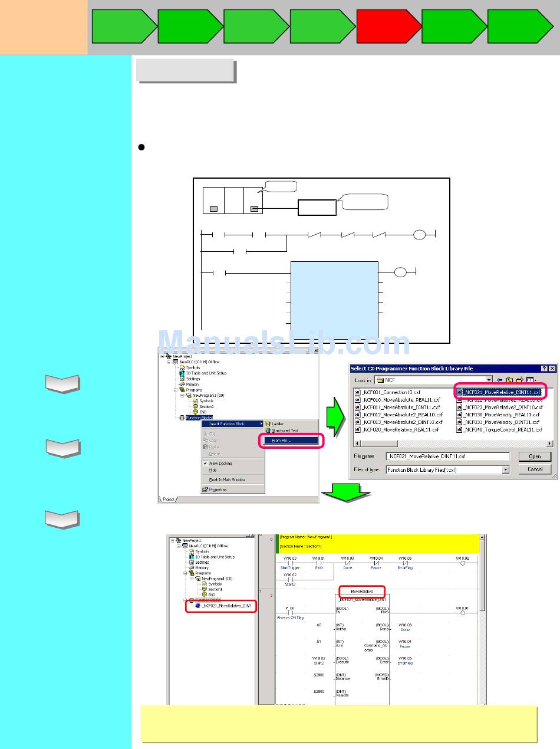Viewport: 560px width, 749px height.
Task: Select file _NCF013_MoveAbsolute2_DINT10.cxf
Action: pos(398,422)
